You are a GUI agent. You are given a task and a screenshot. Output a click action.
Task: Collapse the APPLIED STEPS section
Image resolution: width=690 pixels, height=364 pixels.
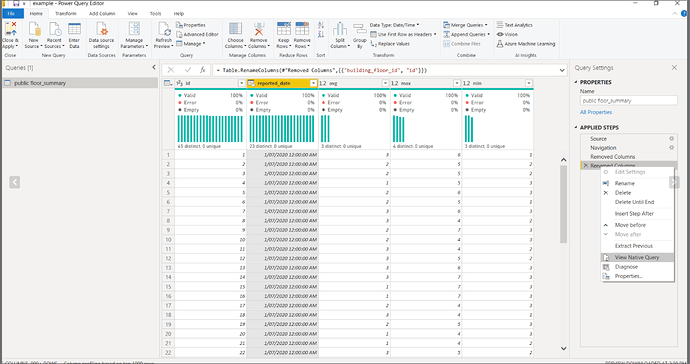[576, 127]
